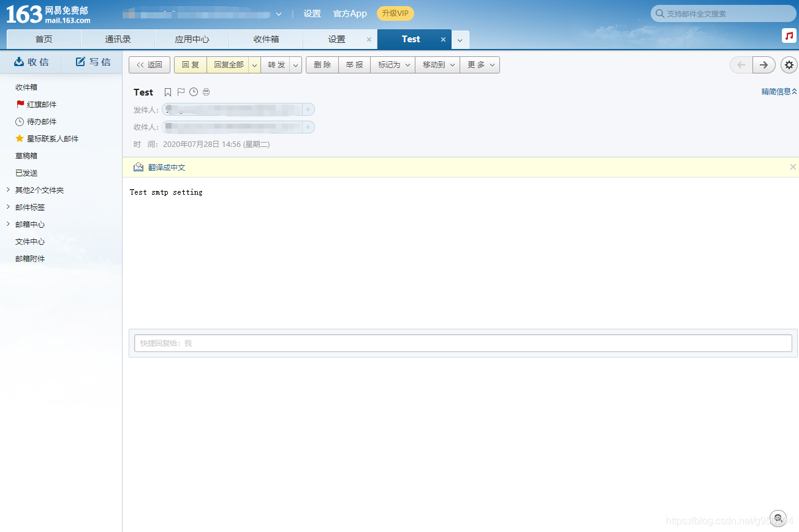Open 已发送 sent folder
The width and height of the screenshot is (799, 532).
pyautogui.click(x=26, y=173)
